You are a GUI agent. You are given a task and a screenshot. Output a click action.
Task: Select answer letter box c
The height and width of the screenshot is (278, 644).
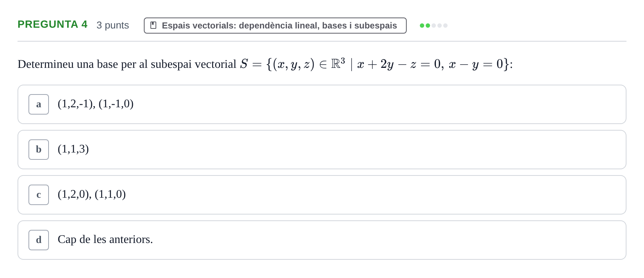coord(39,195)
